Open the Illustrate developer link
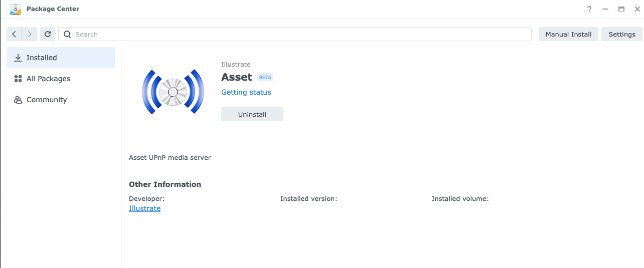The height and width of the screenshot is (268, 644). [x=144, y=208]
